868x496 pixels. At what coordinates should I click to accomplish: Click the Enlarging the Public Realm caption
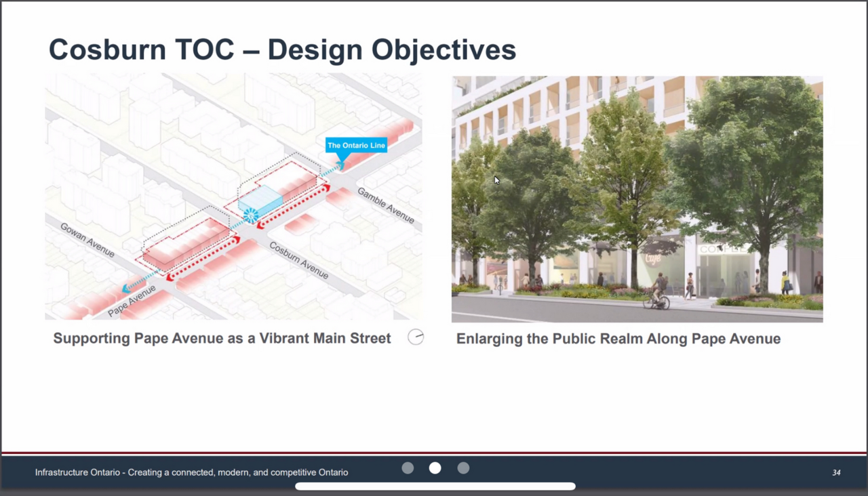(x=618, y=339)
